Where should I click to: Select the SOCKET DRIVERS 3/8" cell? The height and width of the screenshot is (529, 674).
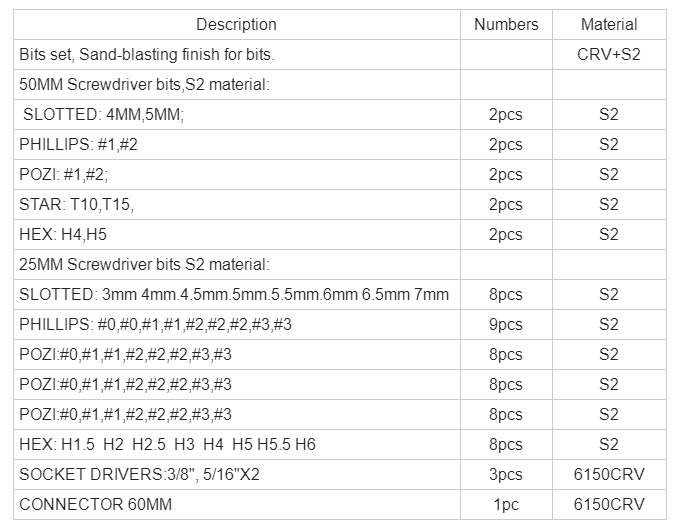tap(237, 474)
